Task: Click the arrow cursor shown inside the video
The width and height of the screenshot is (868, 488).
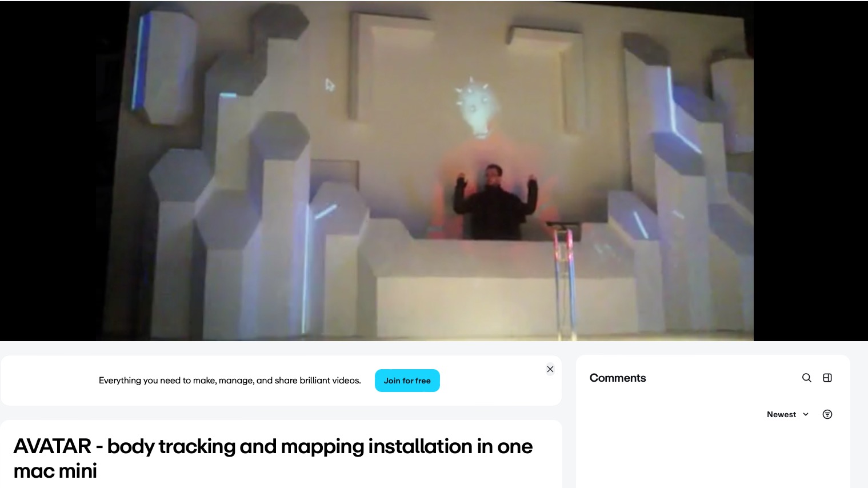Action: [x=329, y=85]
